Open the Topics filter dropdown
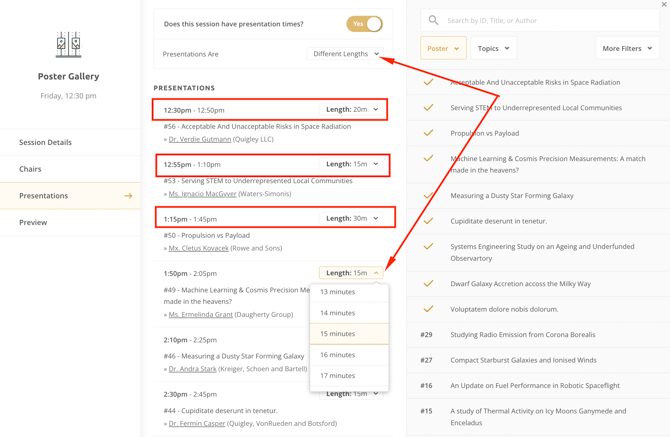The width and height of the screenshot is (670, 437). (494, 48)
